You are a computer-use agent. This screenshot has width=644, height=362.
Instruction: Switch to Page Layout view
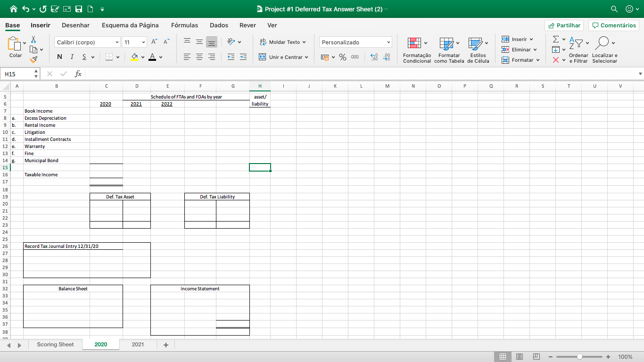520,357
